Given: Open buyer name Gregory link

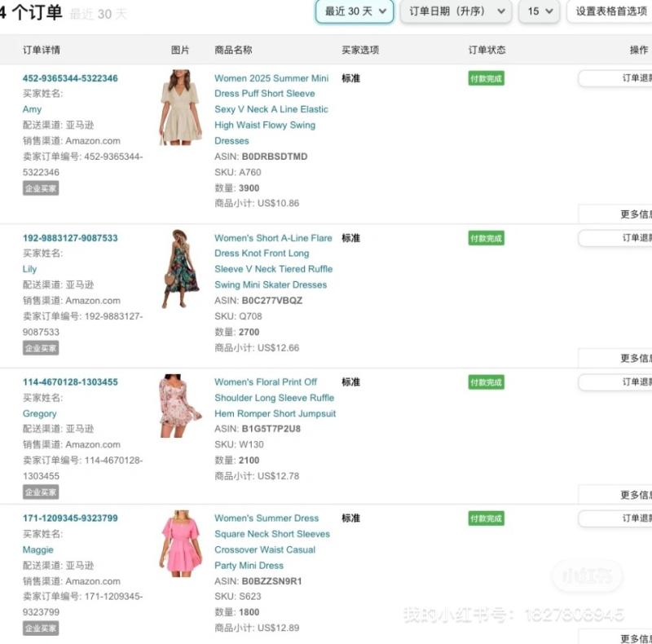Looking at the screenshot, I should click(x=39, y=413).
